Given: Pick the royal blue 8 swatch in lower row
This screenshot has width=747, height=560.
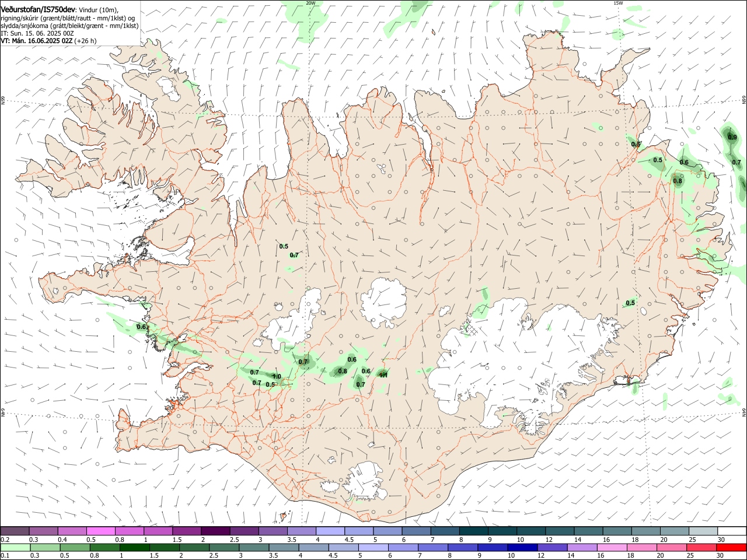Looking at the screenshot, I should click(463, 548).
